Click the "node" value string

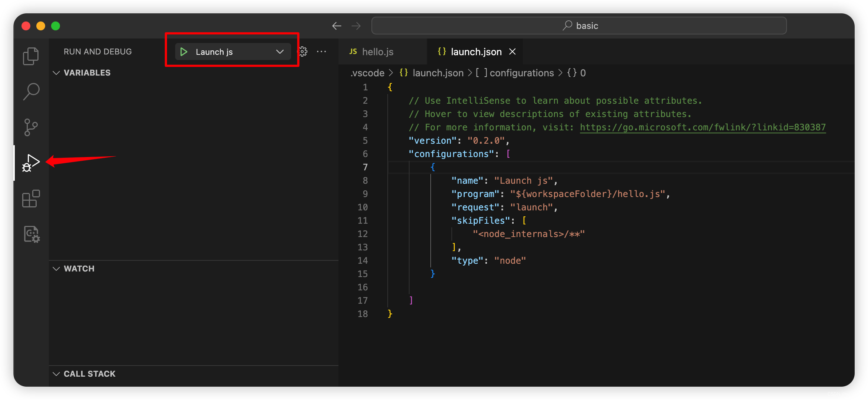(x=510, y=260)
